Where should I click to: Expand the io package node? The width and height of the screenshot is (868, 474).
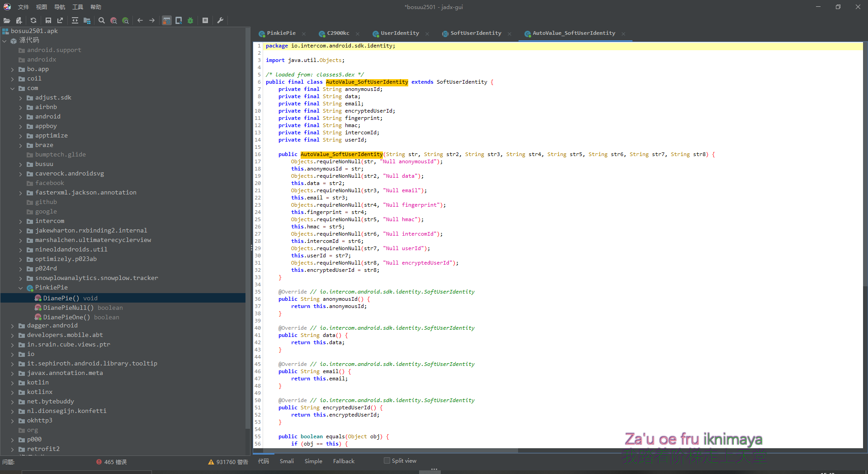click(x=13, y=354)
